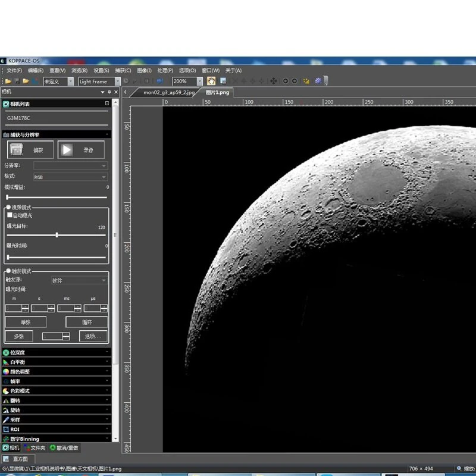
Task: Click the scroll-down arrow of camera panel
Action: [x=115, y=439]
